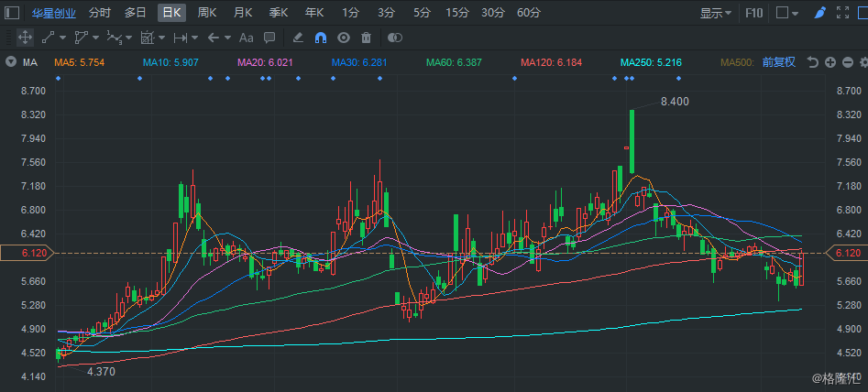
Task: Select the comment bubble note tool
Action: tap(269, 38)
